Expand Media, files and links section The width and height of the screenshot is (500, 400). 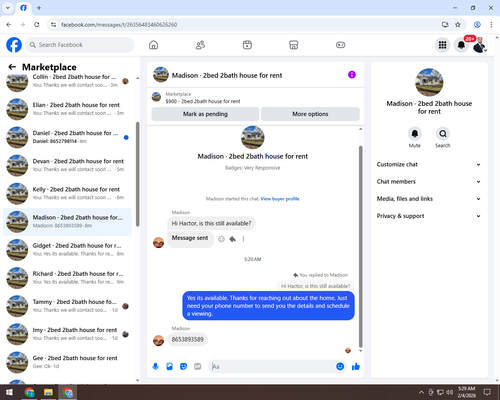[429, 199]
